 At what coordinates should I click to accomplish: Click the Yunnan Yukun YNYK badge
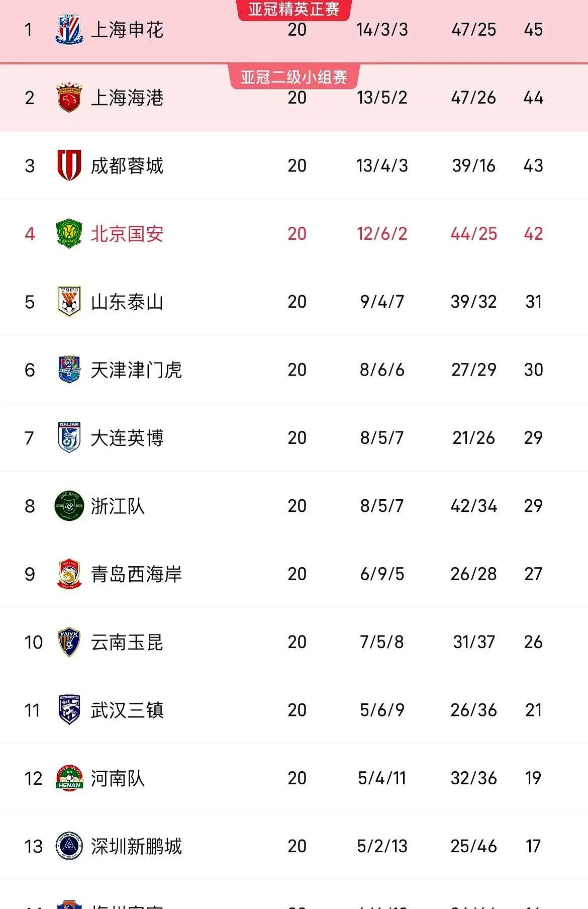[x=69, y=642]
